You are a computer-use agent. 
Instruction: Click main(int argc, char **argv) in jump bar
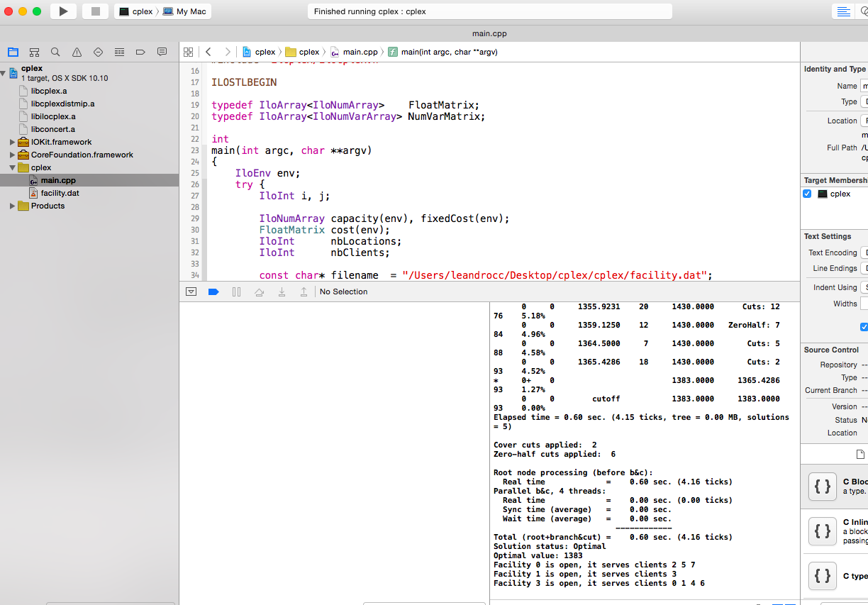(443, 52)
